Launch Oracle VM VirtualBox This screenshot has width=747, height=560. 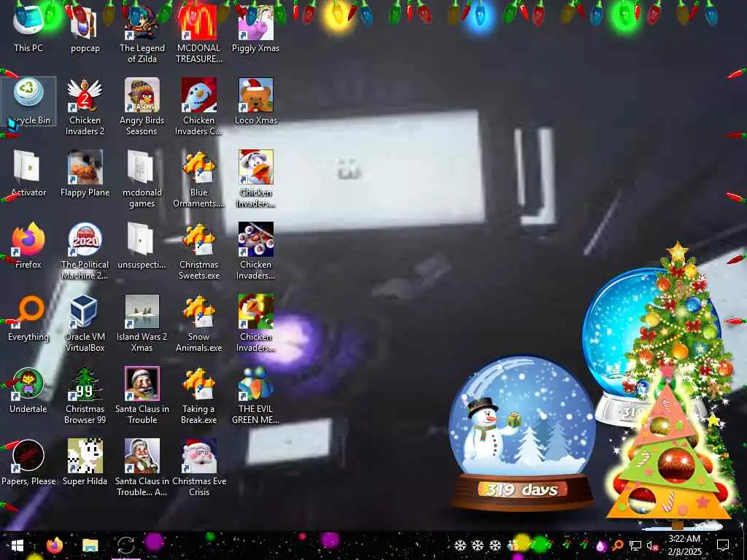point(85,323)
